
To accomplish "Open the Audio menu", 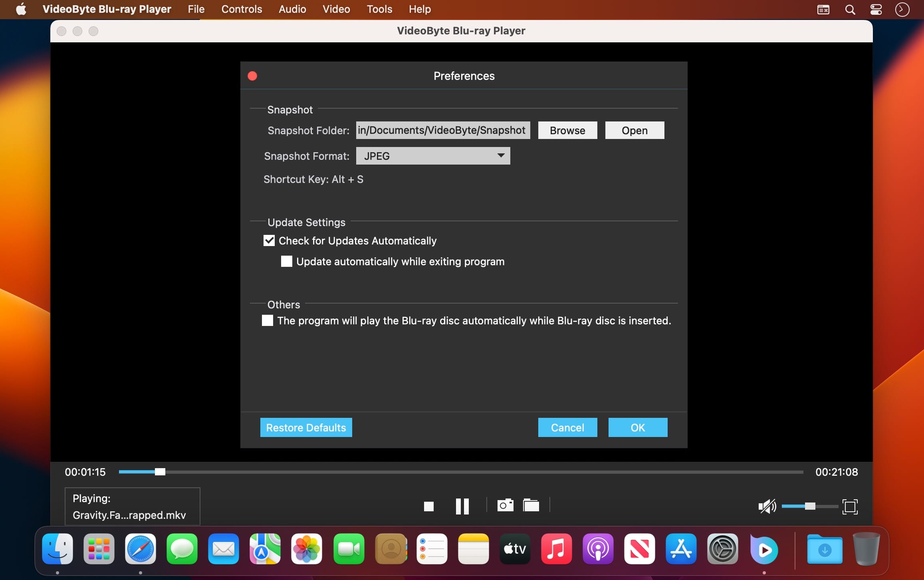I will (292, 9).
